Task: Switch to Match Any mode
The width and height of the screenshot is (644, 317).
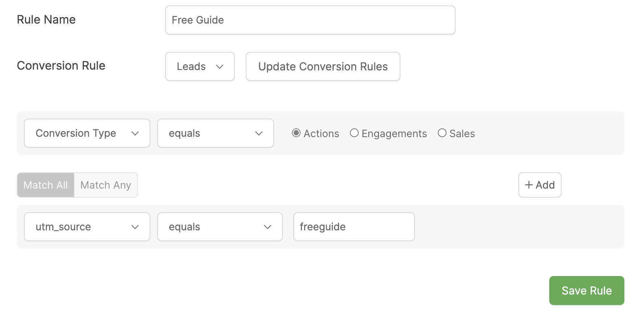Action: click(x=106, y=185)
